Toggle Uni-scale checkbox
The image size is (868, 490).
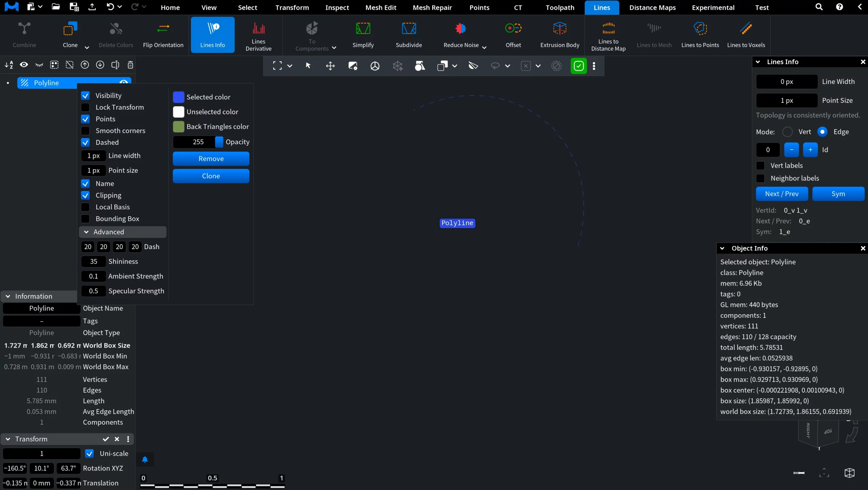(x=89, y=454)
